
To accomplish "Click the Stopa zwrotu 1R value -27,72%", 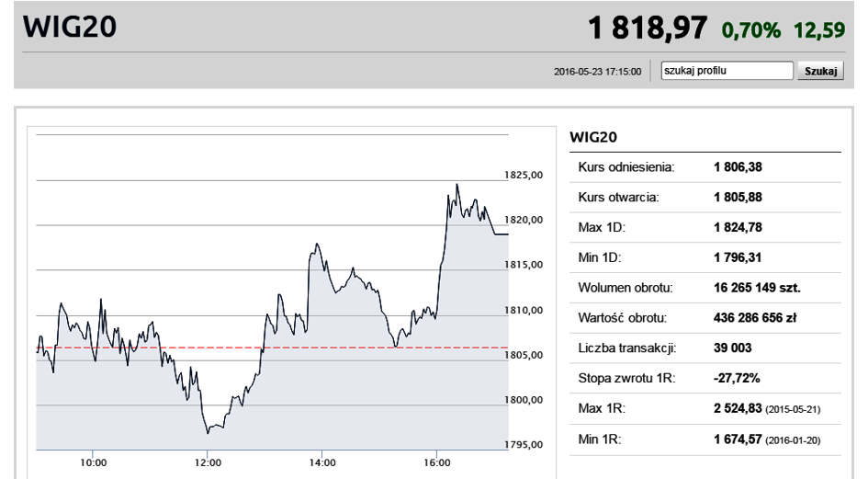I will [x=737, y=378].
